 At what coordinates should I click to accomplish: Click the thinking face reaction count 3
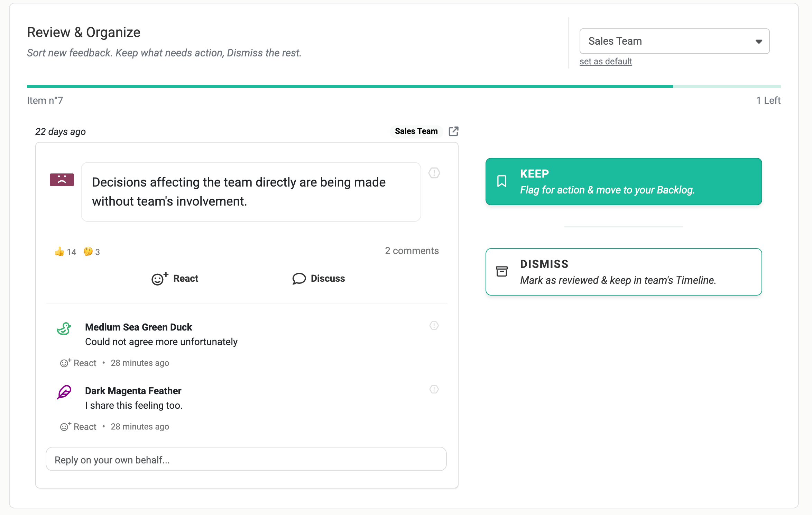(x=92, y=252)
